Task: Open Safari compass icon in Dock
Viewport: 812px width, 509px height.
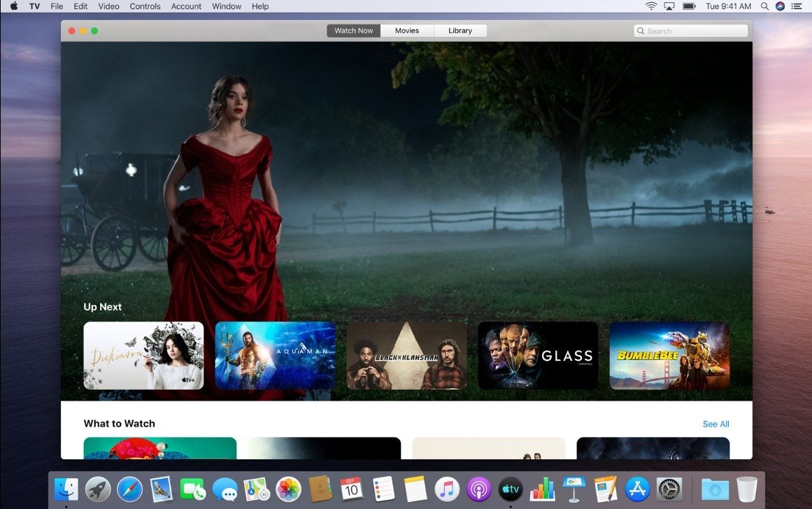Action: coord(129,489)
